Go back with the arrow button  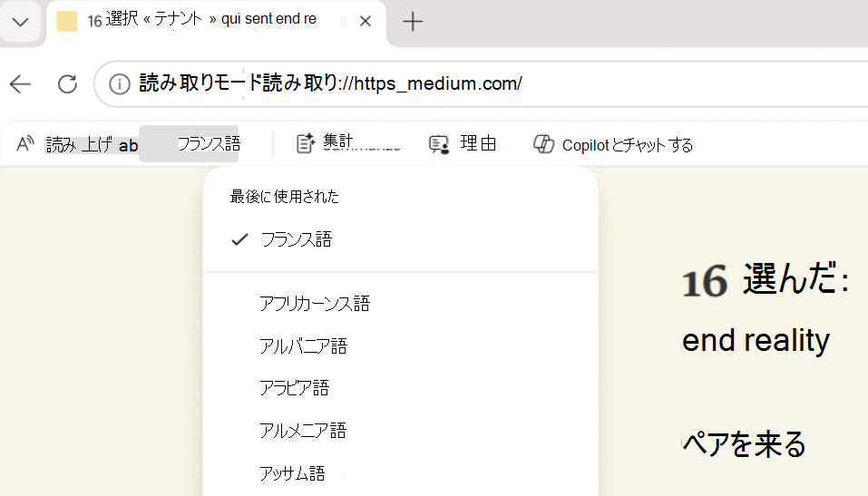click(21, 84)
